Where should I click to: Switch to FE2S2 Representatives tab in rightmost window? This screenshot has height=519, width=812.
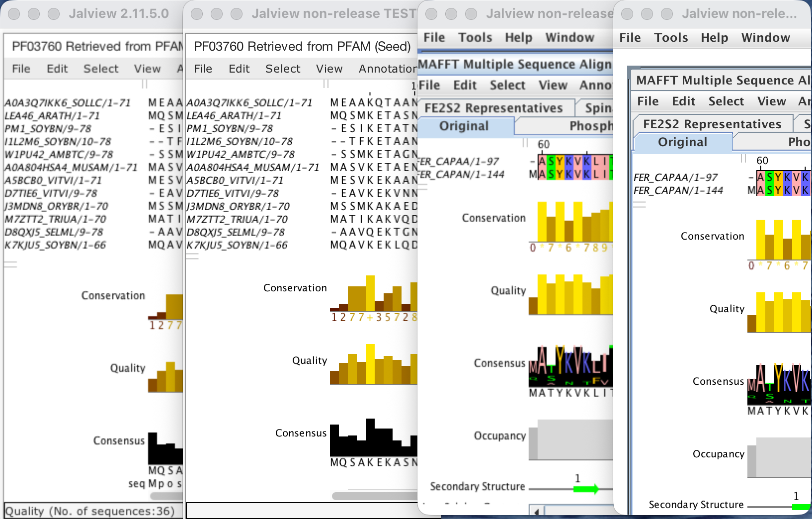pos(712,124)
